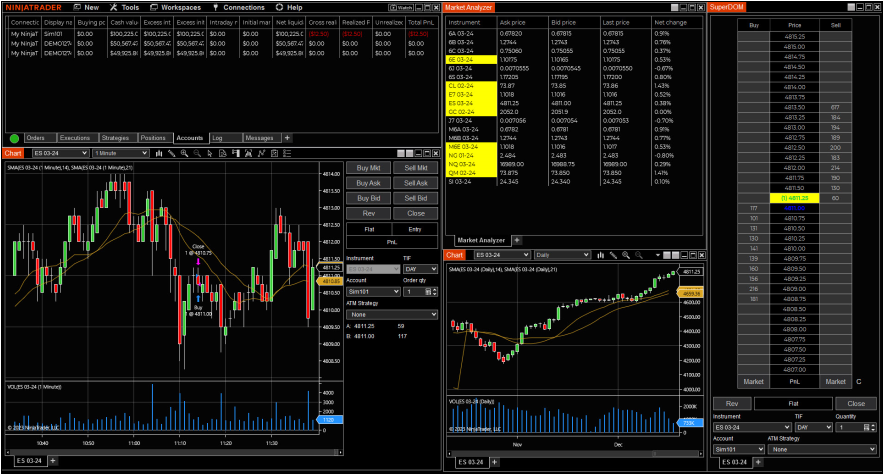Add new tab beside Market Analyzer tab
The image size is (883, 475).
pos(517,240)
